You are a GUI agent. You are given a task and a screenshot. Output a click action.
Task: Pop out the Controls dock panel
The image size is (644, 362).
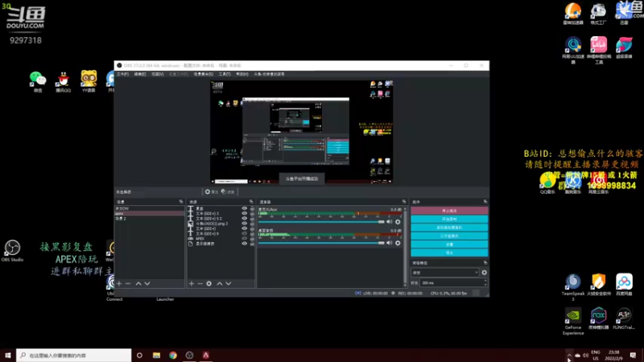pos(485,202)
